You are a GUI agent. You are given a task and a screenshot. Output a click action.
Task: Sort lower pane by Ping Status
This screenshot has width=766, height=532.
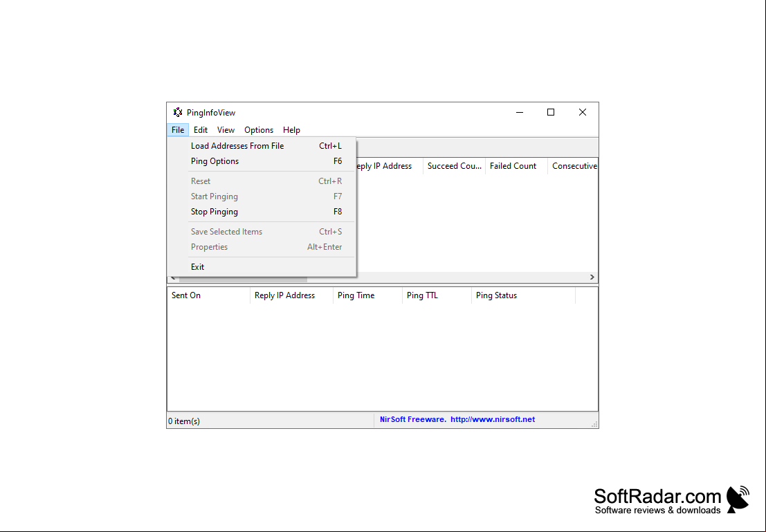point(523,295)
